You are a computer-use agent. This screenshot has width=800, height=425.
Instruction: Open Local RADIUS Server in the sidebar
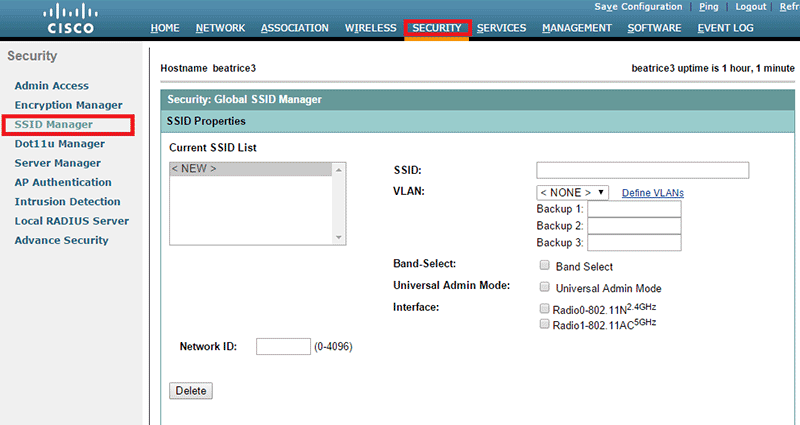click(x=71, y=221)
